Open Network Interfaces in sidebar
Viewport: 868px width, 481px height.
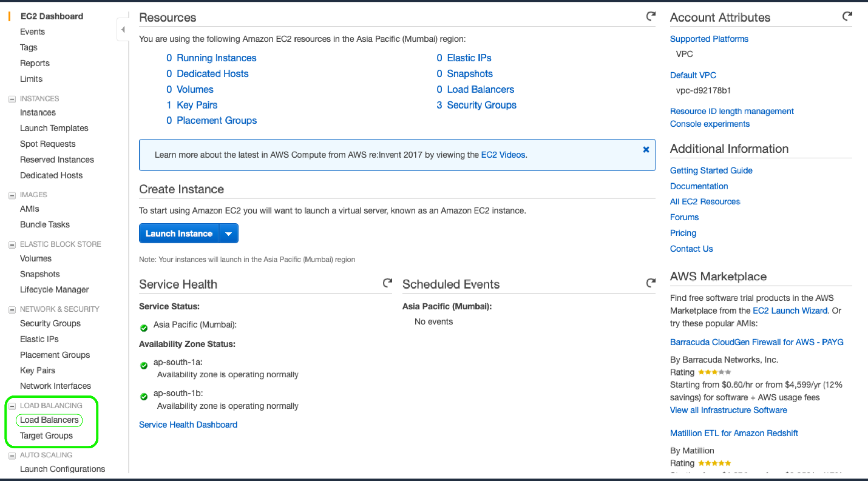coord(55,386)
